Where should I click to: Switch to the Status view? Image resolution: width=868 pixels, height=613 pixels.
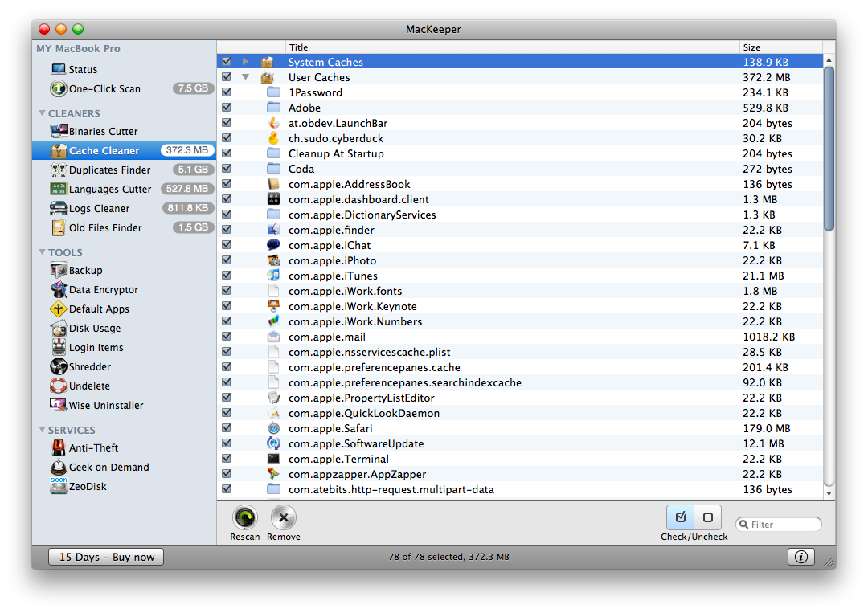[76, 69]
